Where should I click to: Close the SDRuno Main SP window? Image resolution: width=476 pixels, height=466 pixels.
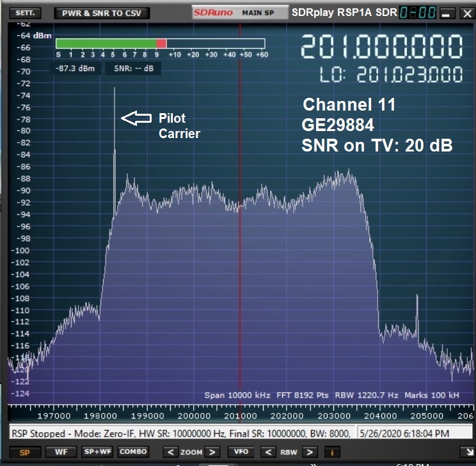pos(465,13)
